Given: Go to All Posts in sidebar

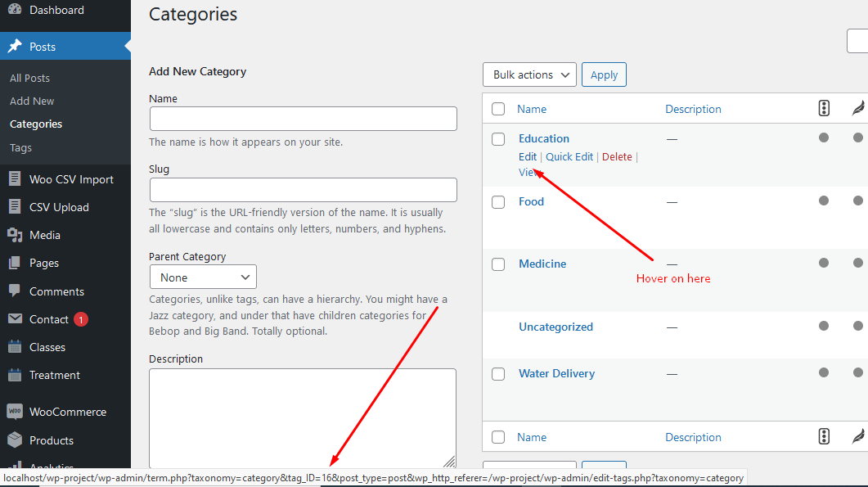Looking at the screenshot, I should (x=30, y=78).
